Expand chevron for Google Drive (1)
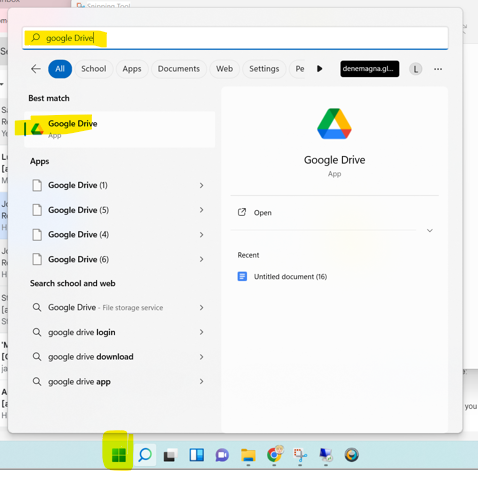 click(201, 185)
